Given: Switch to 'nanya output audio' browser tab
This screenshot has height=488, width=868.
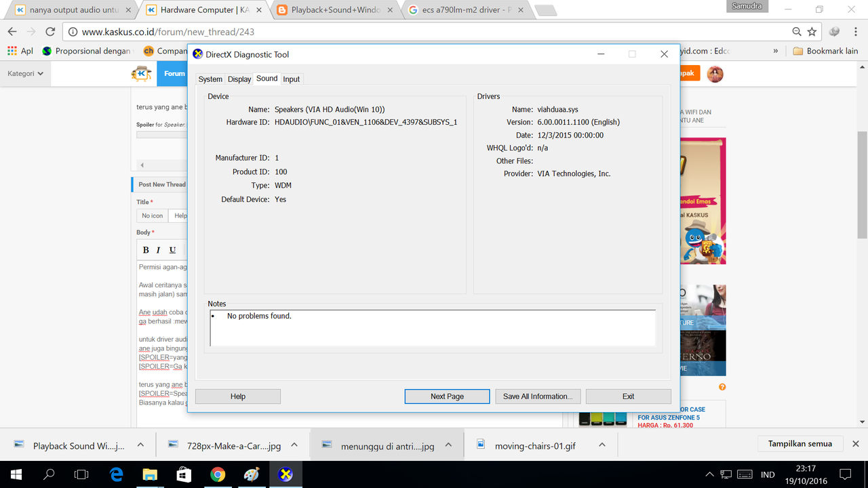Looking at the screenshot, I should (73, 10).
